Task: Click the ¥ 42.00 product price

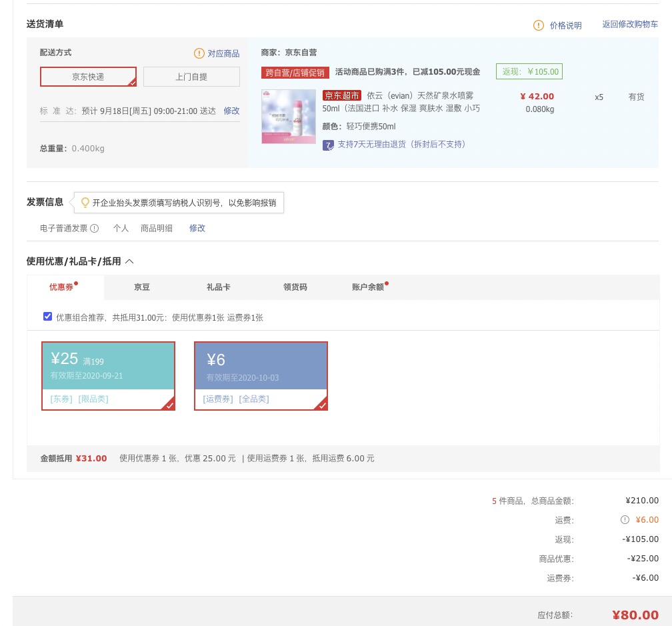Action: (x=537, y=97)
